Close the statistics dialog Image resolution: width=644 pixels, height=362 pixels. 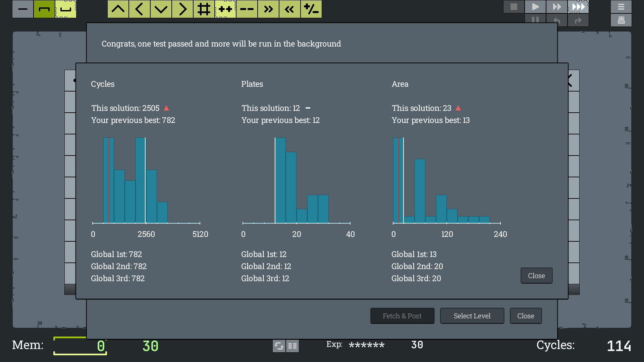coord(536,276)
